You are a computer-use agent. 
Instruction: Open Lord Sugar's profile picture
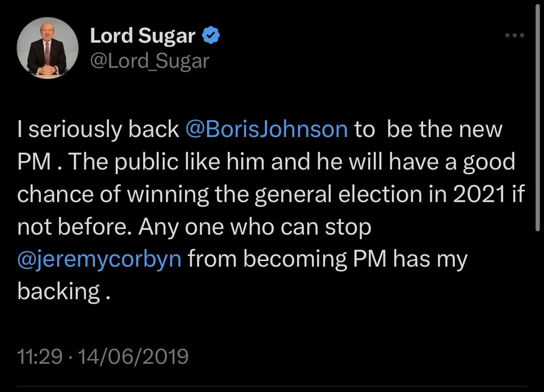pyautogui.click(x=48, y=48)
